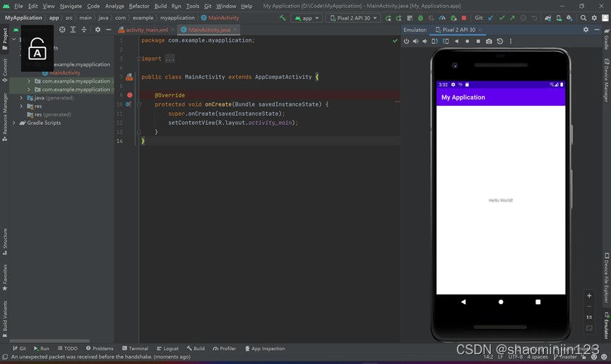The width and height of the screenshot is (611, 364).
Task: Click the emulator toolbar Home circle icon
Action: coord(467,41)
